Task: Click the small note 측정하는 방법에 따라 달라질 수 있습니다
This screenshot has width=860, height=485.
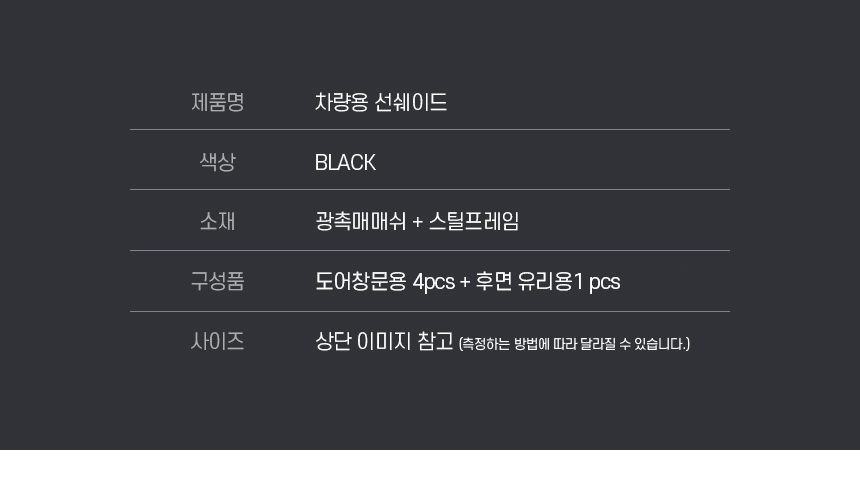Action: (x=574, y=344)
